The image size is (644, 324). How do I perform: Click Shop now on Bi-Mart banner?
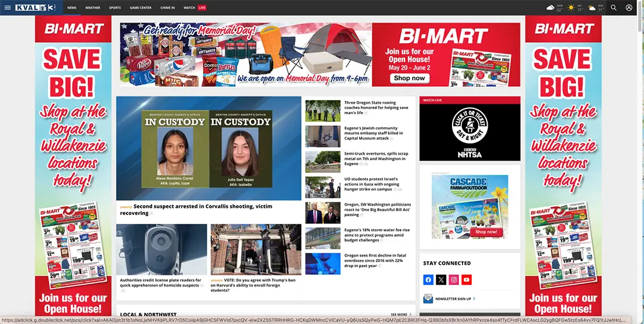pyautogui.click(x=409, y=78)
